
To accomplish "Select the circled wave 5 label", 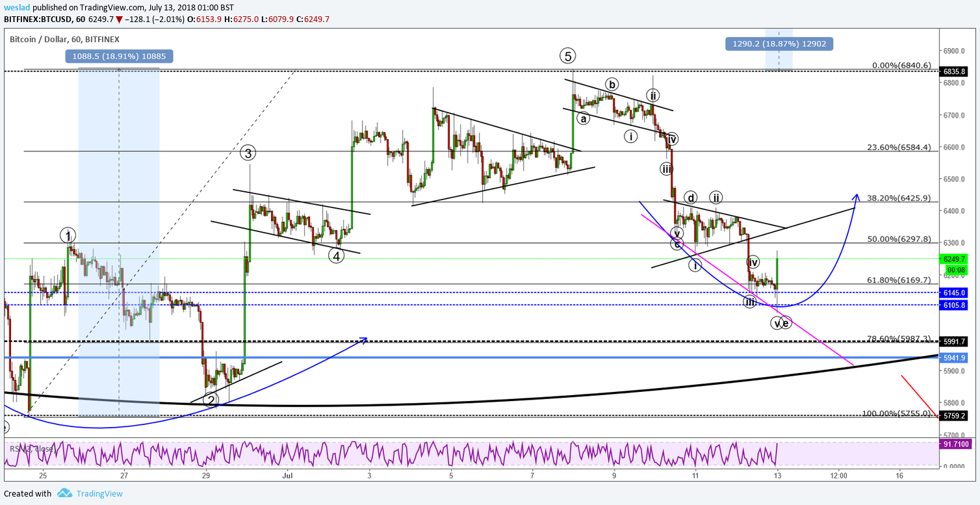I will [x=568, y=56].
